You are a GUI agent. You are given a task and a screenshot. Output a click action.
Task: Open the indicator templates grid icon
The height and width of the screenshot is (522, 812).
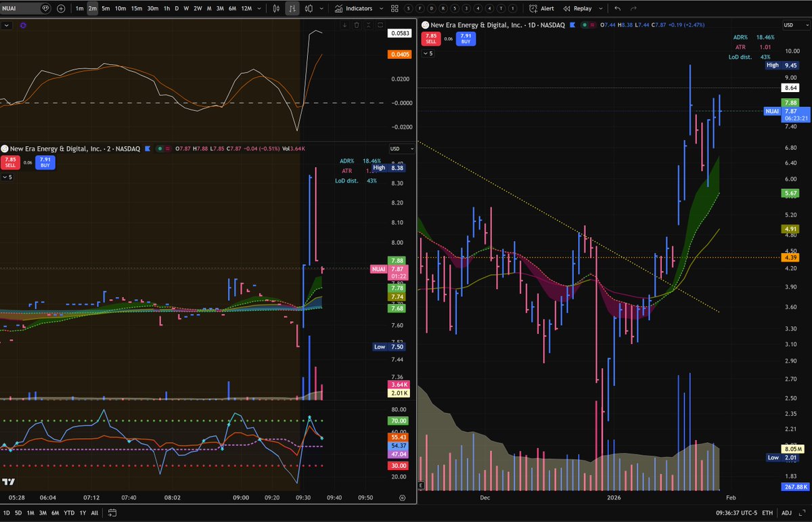pyautogui.click(x=395, y=9)
